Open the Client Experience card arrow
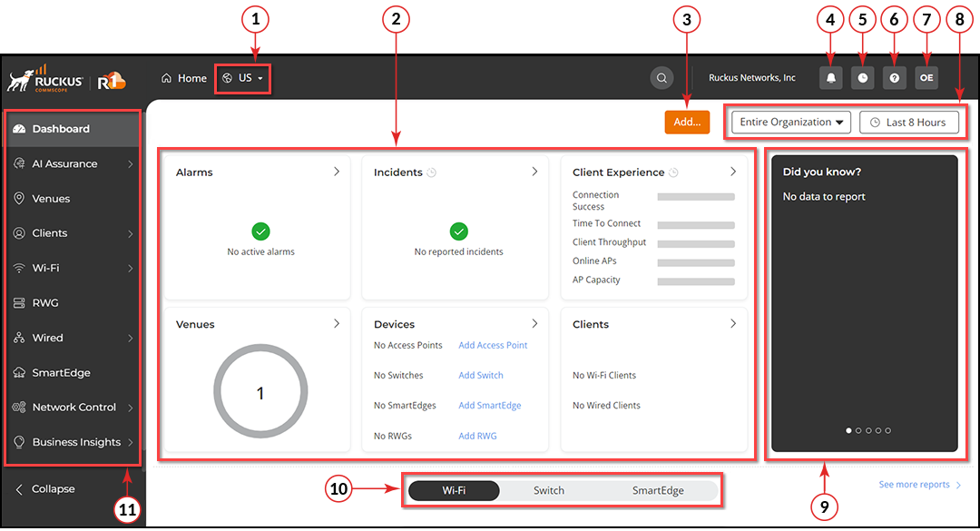The height and width of the screenshot is (531, 980). [733, 172]
